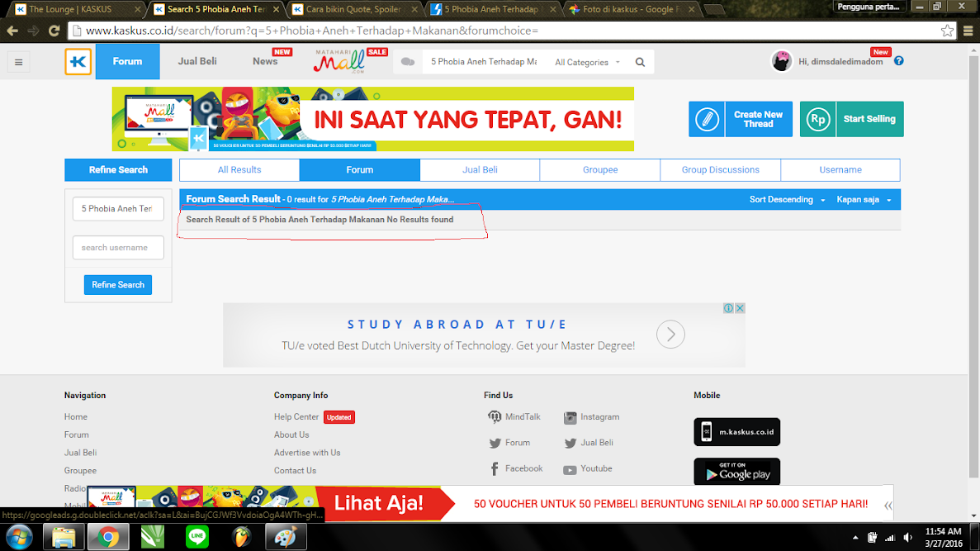Screen dimensions: 980x551
Task: Open About Us link
Action: coord(291,435)
